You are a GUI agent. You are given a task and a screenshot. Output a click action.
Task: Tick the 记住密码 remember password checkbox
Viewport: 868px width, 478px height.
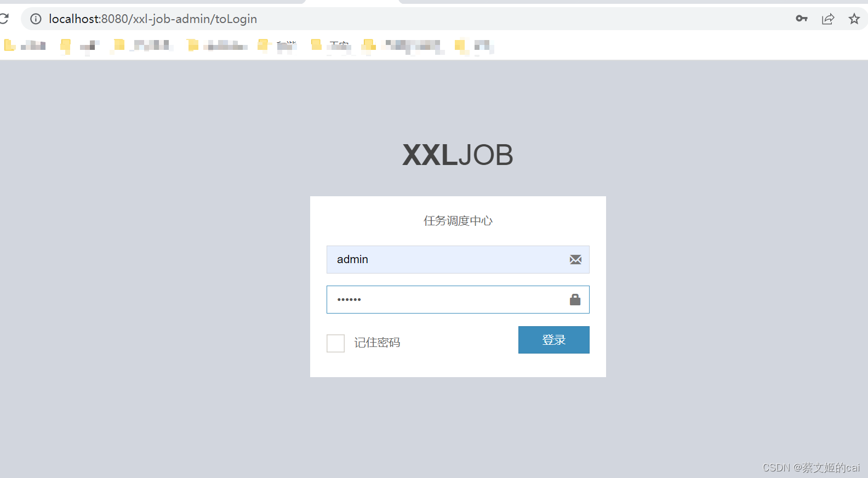[335, 343]
